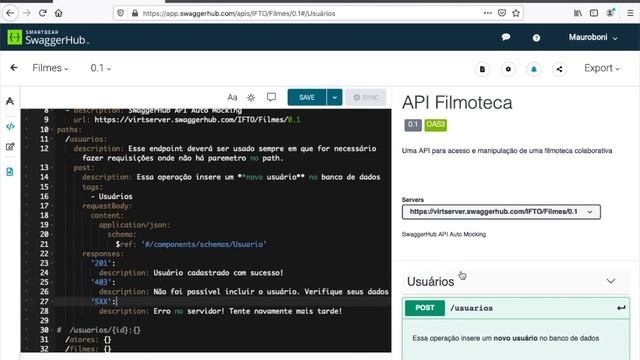Screen dimensions: 640x360
Task: Collapse the paths fold at line 10
Action: [x=52, y=130]
